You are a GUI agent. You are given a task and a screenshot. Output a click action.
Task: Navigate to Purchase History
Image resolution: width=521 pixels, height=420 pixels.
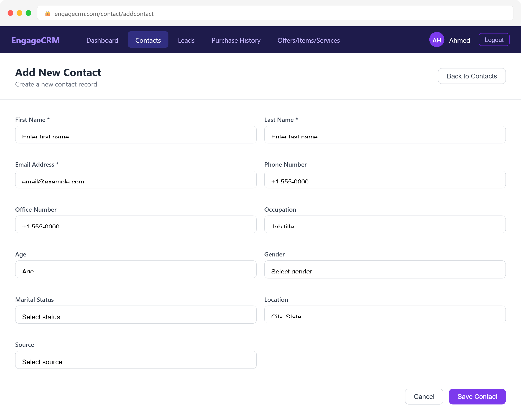[236, 40]
